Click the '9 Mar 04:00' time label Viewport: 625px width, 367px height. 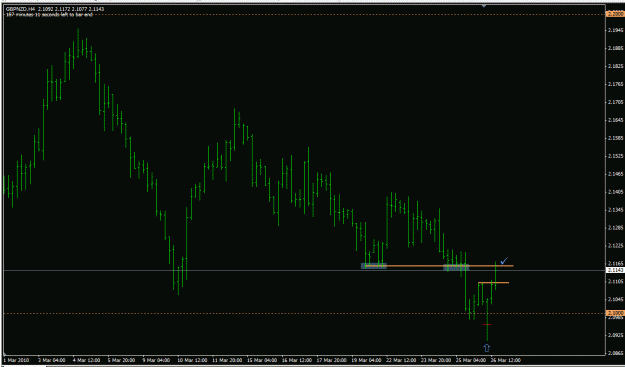click(156, 360)
